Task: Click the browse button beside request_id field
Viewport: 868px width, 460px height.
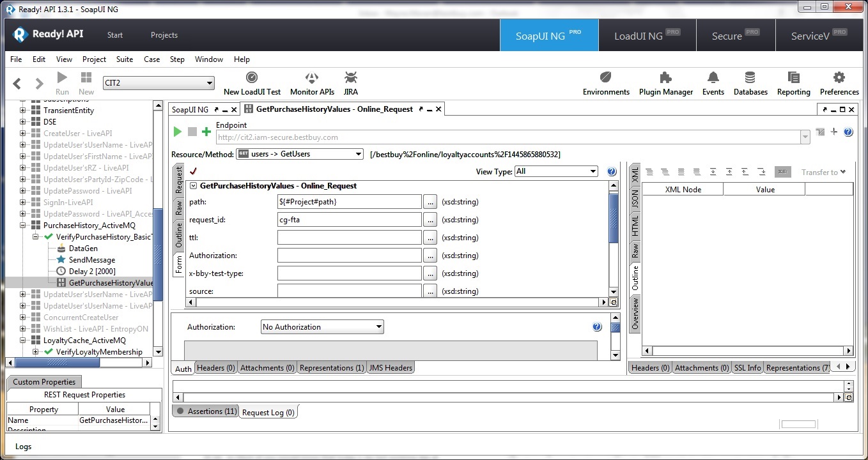Action: click(430, 220)
